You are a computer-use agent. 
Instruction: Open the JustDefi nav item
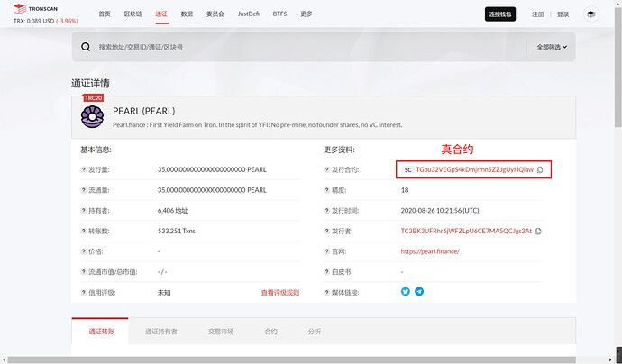tap(249, 14)
